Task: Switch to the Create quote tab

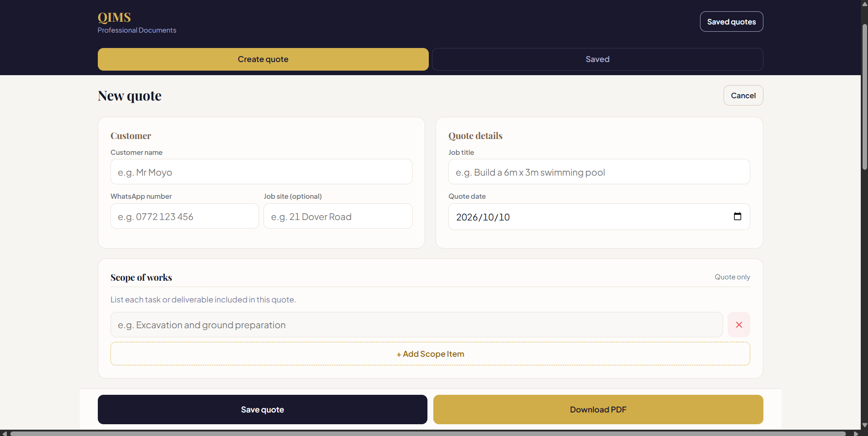Action: pyautogui.click(x=263, y=59)
